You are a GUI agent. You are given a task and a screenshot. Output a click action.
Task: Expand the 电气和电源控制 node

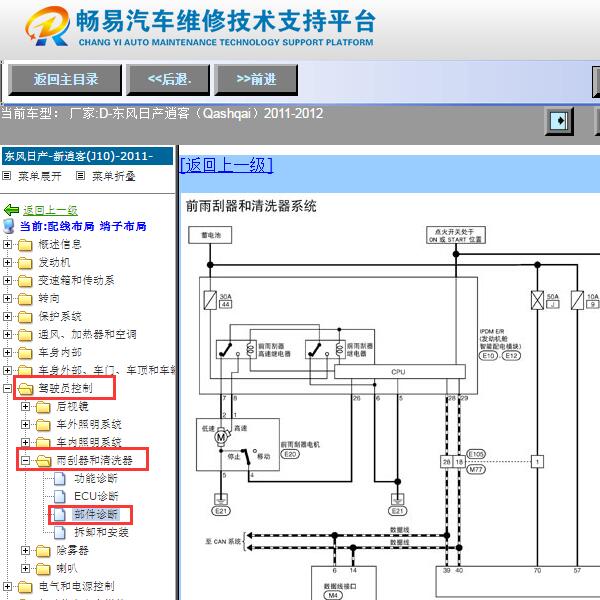(x=7, y=586)
